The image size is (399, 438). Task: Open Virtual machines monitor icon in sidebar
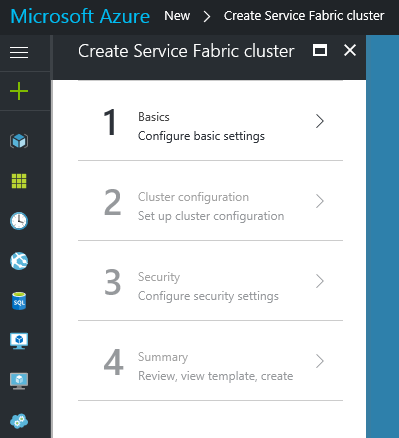click(19, 341)
